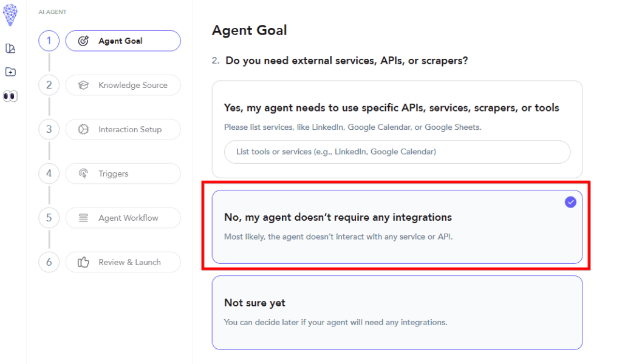Click the Agent Workflow stacked lines icon
622x364 pixels.
(84, 218)
